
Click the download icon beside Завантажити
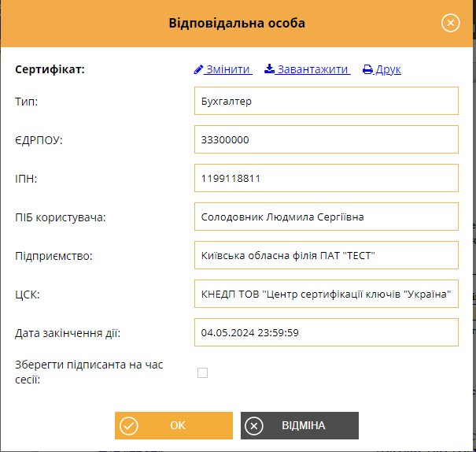(269, 69)
